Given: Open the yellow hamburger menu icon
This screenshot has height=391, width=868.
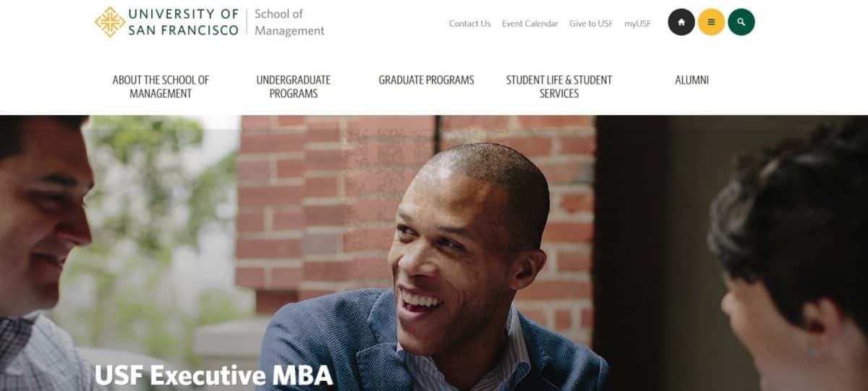Looking at the screenshot, I should click(x=711, y=22).
